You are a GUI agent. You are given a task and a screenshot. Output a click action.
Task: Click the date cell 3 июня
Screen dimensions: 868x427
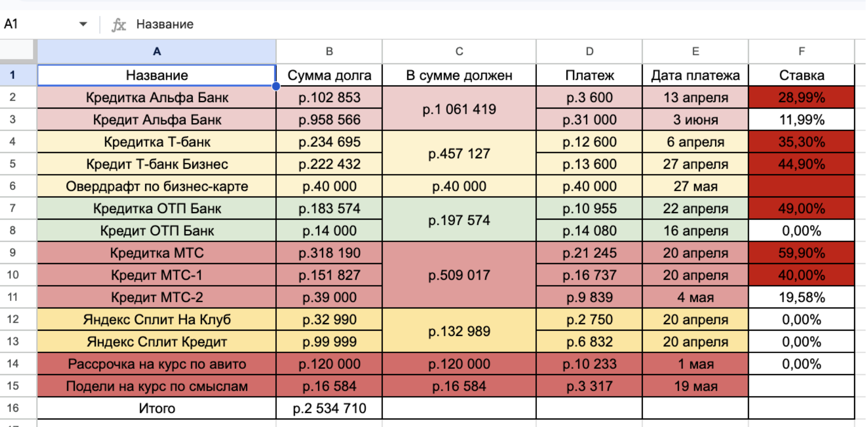[x=696, y=120]
